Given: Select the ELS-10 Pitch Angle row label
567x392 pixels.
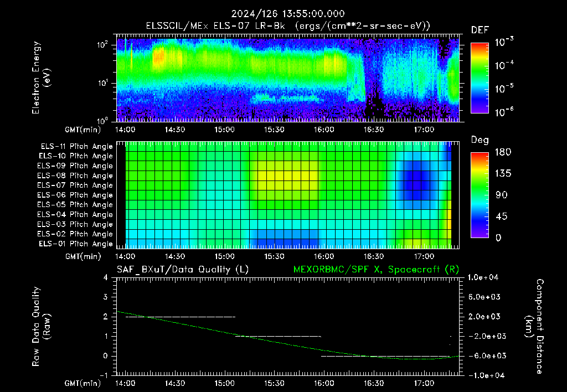Looking at the screenshot, I should coord(76,156).
